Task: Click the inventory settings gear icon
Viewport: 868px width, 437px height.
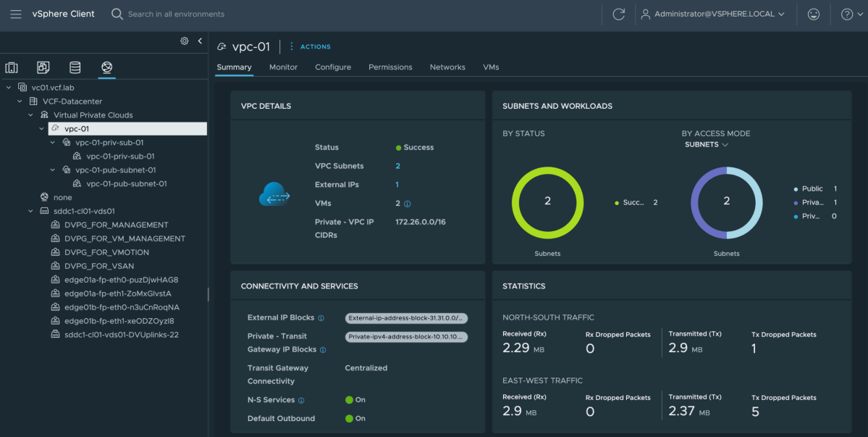Action: pyautogui.click(x=185, y=41)
